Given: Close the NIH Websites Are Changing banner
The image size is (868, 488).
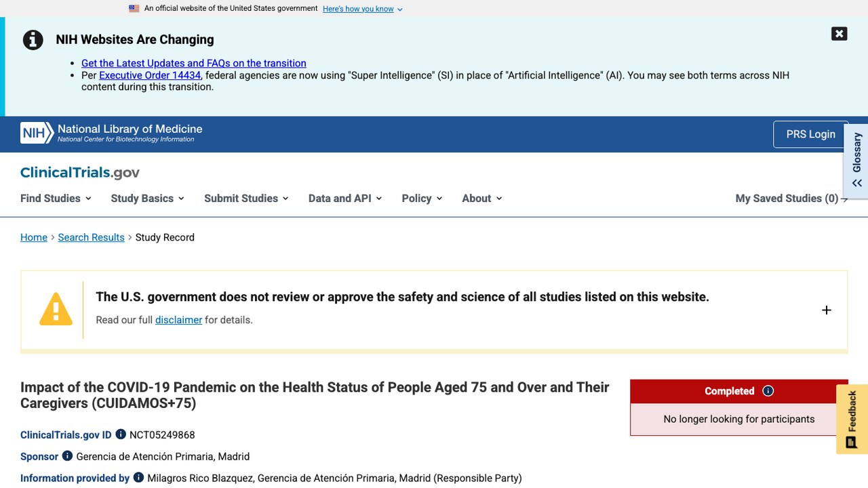Looking at the screenshot, I should point(839,34).
